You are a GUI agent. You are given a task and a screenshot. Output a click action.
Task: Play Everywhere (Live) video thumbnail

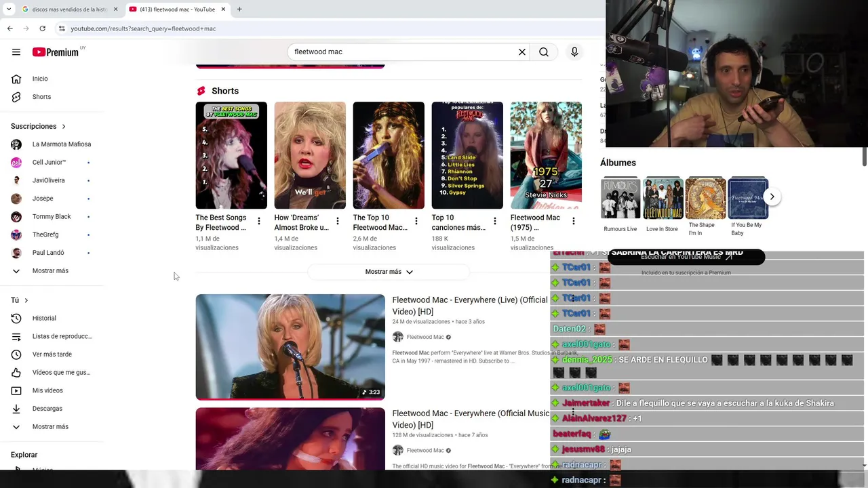[x=290, y=347]
